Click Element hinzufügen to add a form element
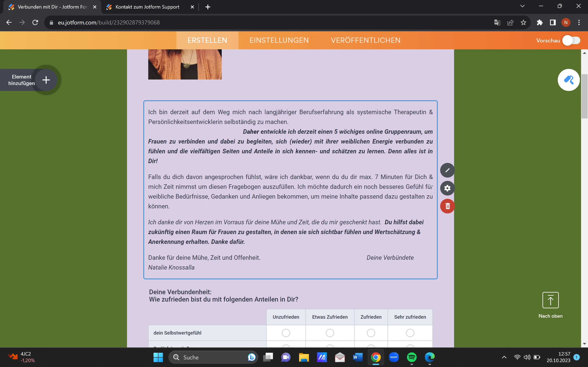The height and width of the screenshot is (367, 588). click(46, 80)
